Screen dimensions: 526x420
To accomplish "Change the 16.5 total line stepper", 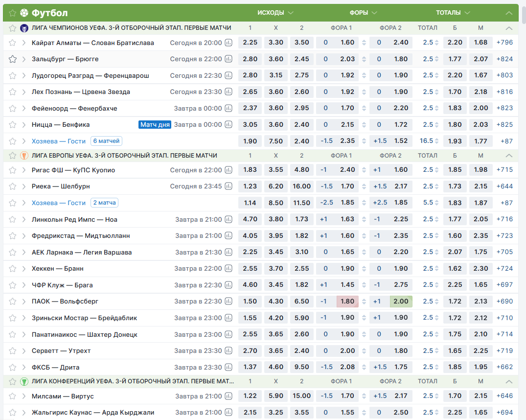I will pos(436,141).
